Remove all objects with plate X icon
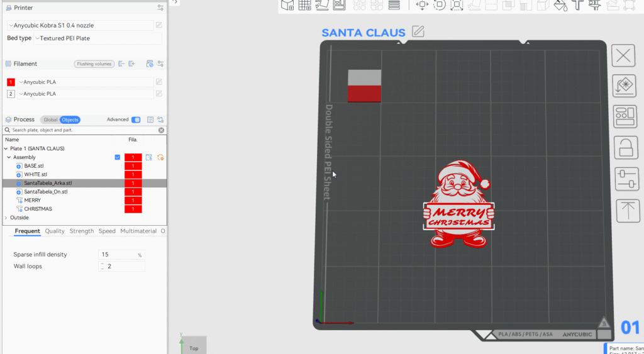 coord(623,55)
